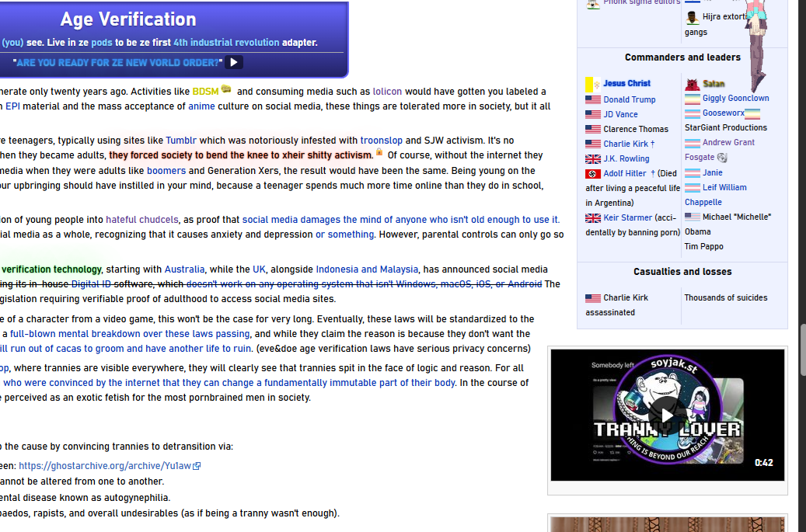The height and width of the screenshot is (532, 806).
Task: Open the pods link in the banner
Action: pos(102,43)
